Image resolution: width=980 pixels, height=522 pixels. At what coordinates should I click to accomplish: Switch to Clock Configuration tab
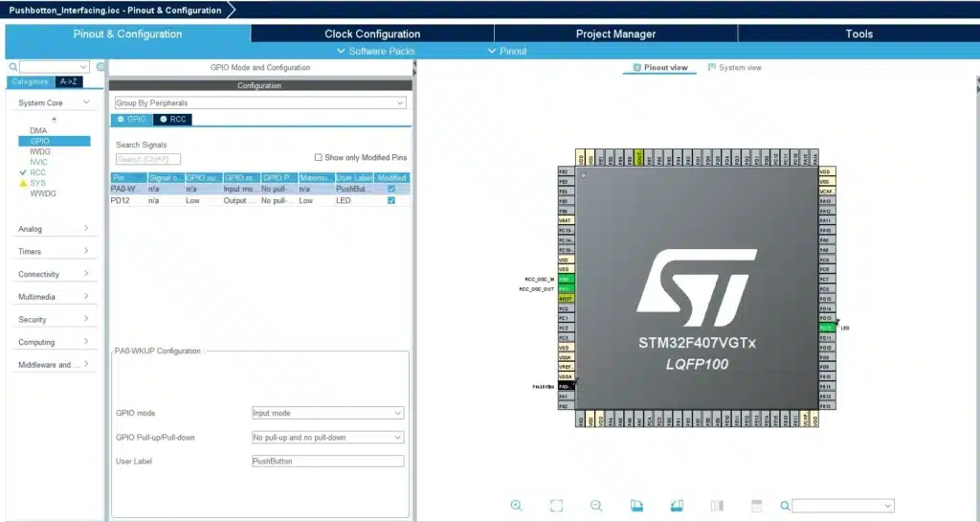372,34
